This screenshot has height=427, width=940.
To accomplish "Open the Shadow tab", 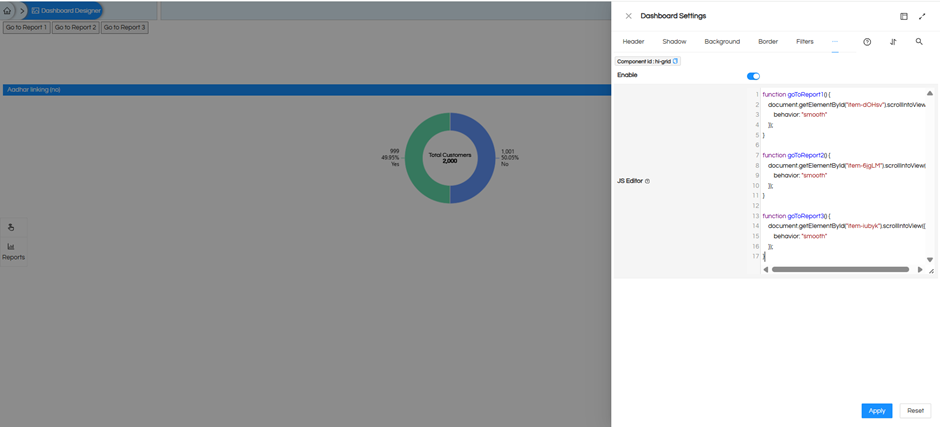I will tap(674, 42).
